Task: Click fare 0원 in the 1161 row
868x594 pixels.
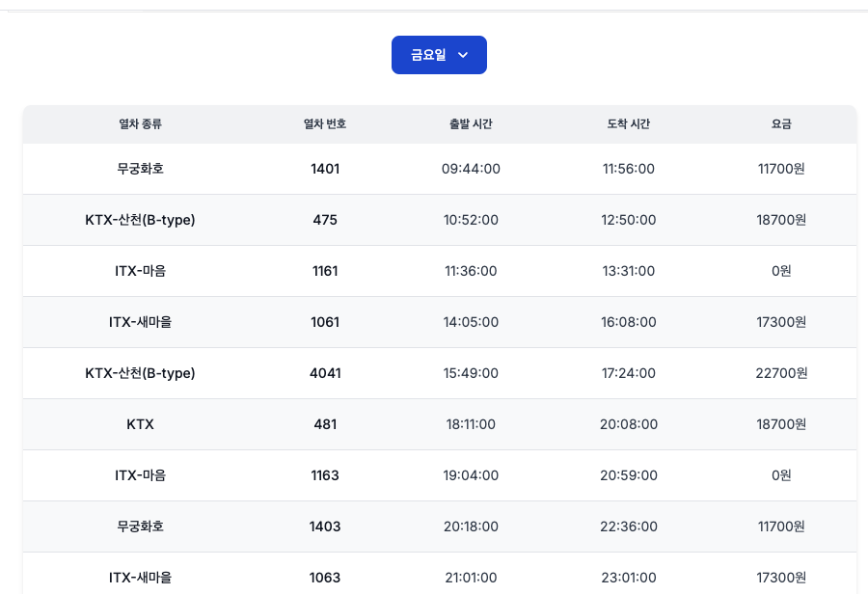Action: coord(781,271)
